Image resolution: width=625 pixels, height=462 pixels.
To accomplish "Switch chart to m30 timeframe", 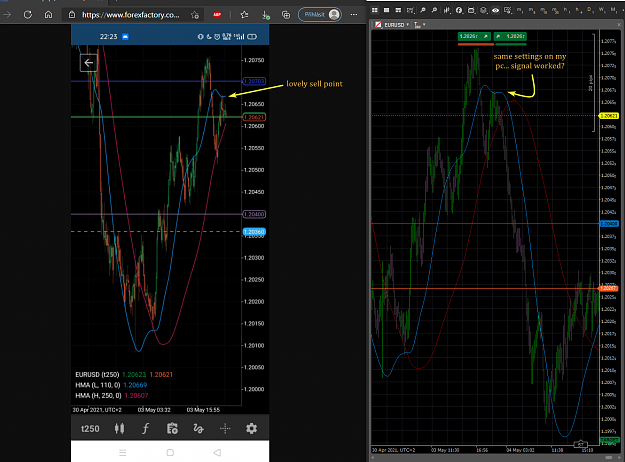I will [555, 10].
